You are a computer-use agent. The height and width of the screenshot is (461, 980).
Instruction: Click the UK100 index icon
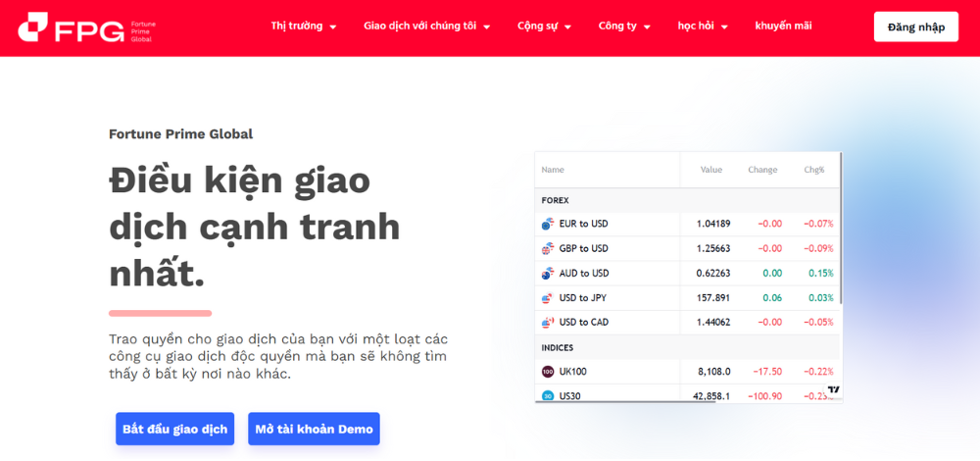tap(548, 372)
